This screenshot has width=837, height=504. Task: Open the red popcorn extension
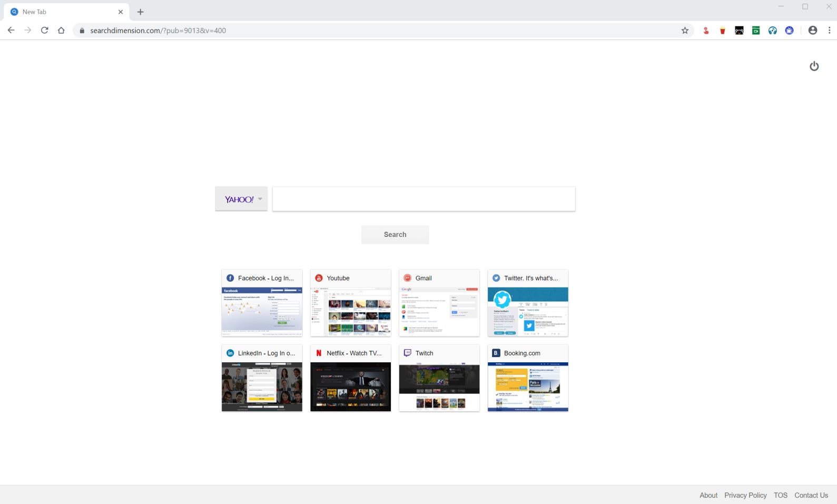pos(723,31)
